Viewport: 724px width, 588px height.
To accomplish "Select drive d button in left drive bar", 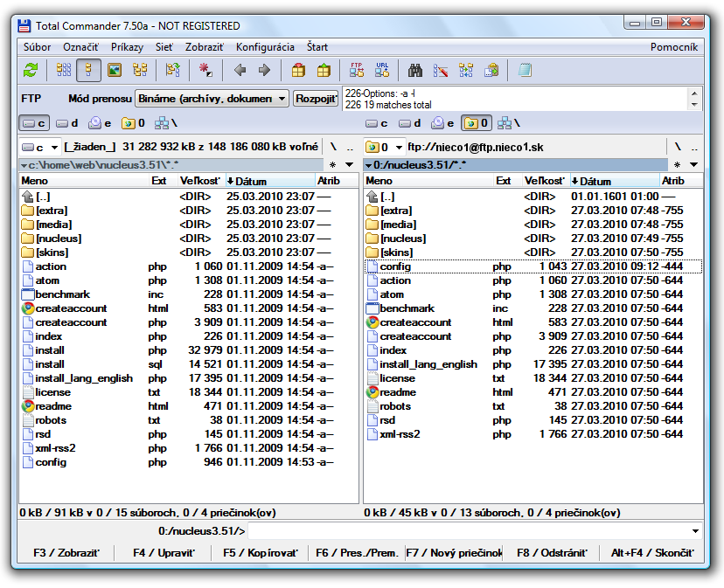I will pos(67,123).
